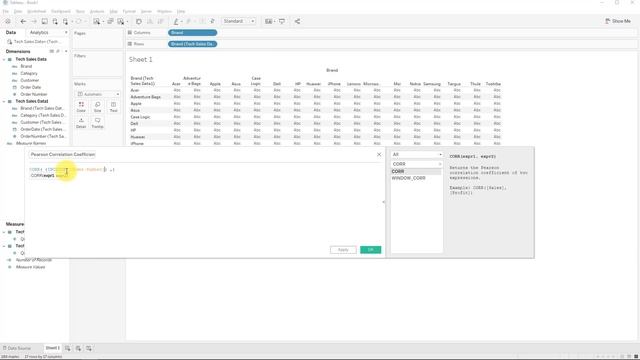This screenshot has width=640, height=360.
Task: Select the Category dimension under Tech Sales Data
Action: [x=29, y=73]
